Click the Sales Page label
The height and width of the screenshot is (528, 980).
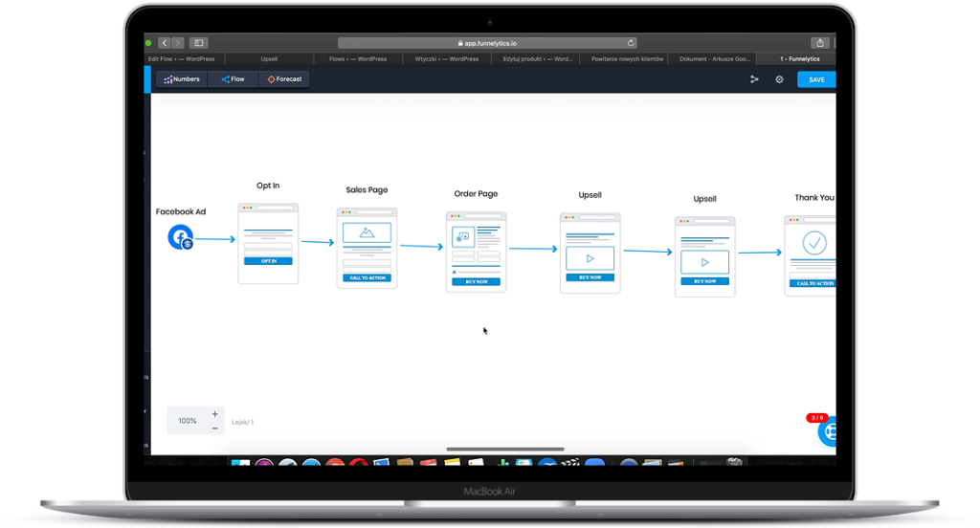(x=367, y=190)
